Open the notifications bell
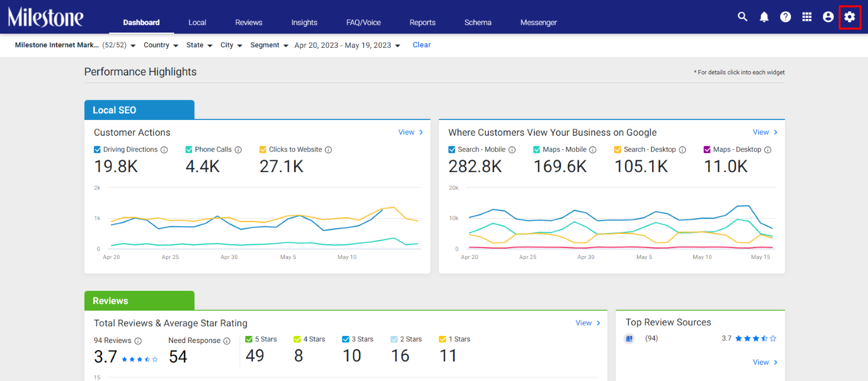Image resolution: width=868 pixels, height=381 pixels. pos(764,17)
